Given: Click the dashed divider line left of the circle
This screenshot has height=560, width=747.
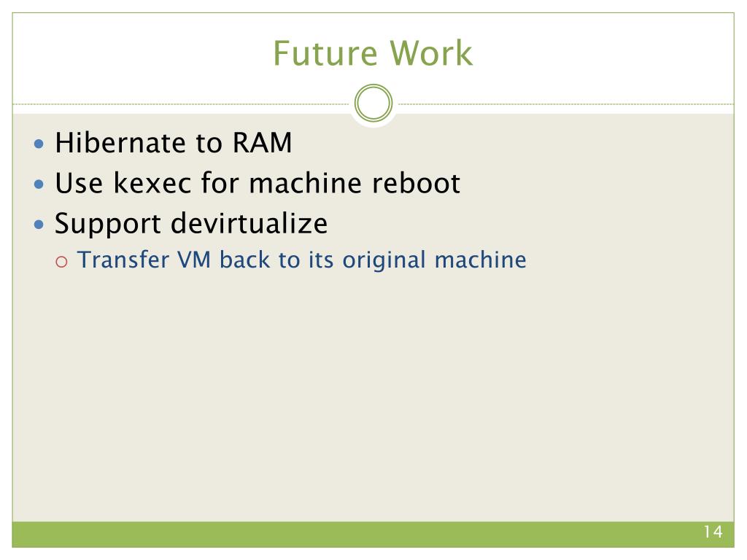Looking at the screenshot, I should [181, 104].
